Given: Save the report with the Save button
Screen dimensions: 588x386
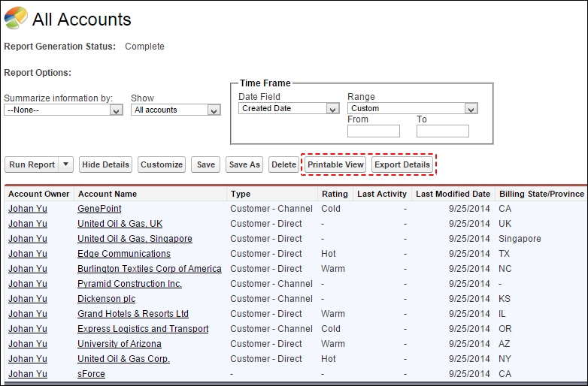Looking at the screenshot, I should pyautogui.click(x=206, y=164).
